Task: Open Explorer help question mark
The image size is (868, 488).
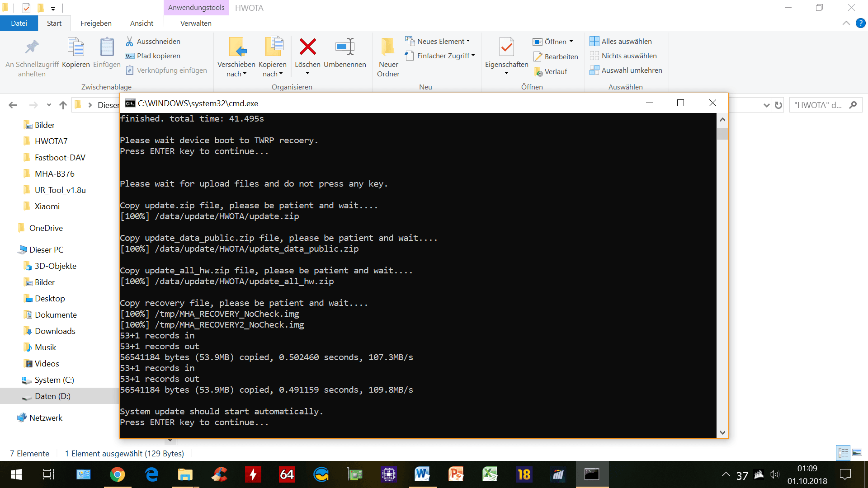Action: [861, 23]
